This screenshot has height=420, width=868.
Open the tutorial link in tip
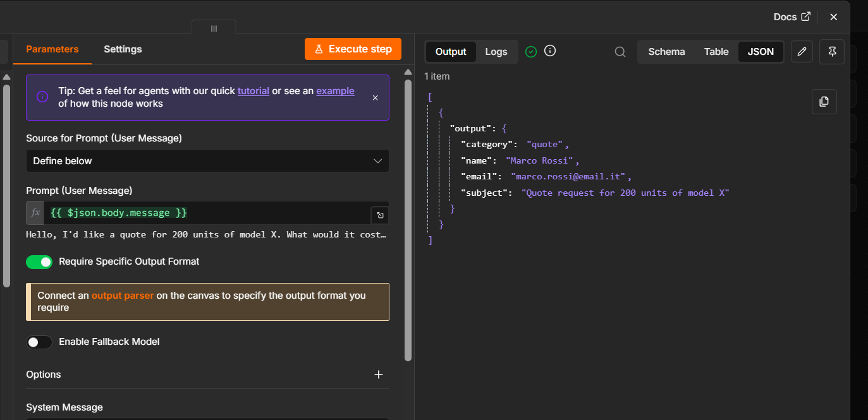(x=254, y=91)
